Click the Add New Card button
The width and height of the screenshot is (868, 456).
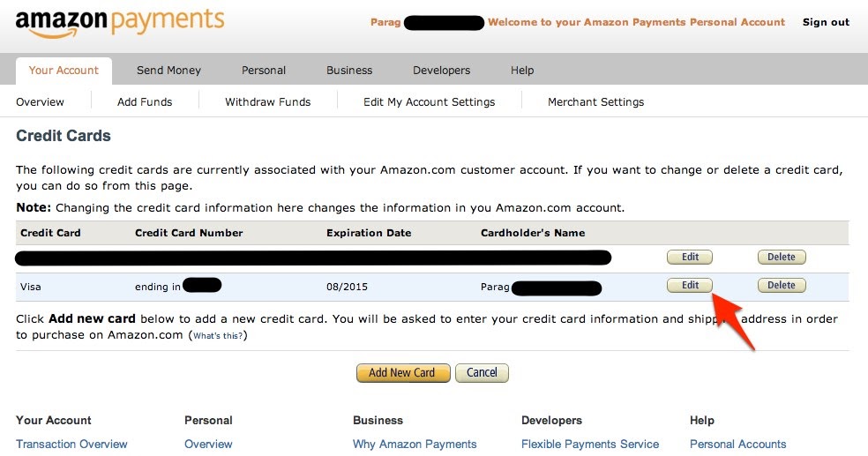pyautogui.click(x=403, y=373)
